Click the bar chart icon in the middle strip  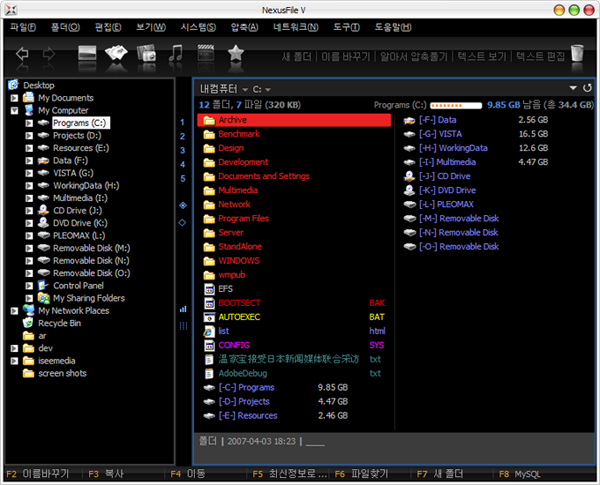[x=183, y=309]
